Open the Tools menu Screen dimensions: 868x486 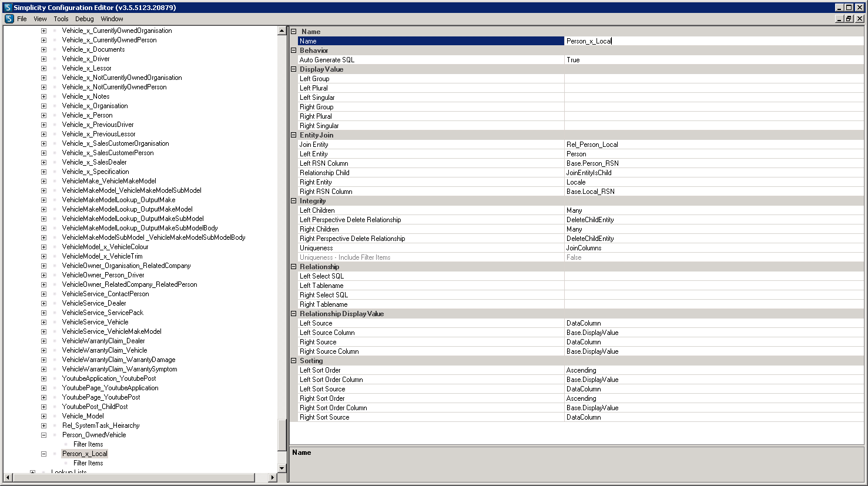click(x=61, y=19)
